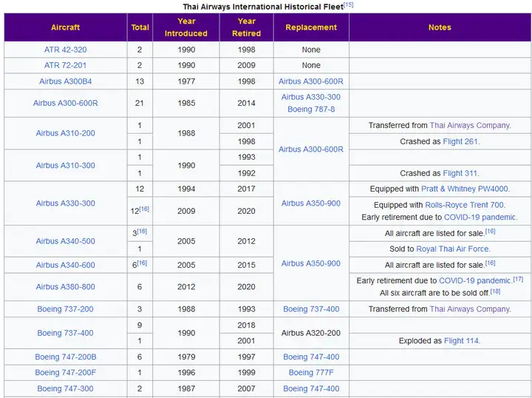Click year introduced 1979 for Boeing 747-200B
The width and height of the screenshot is (532, 398).
pos(186,357)
